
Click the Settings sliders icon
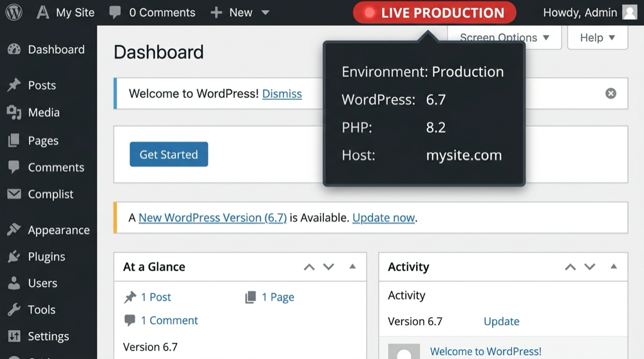click(14, 336)
